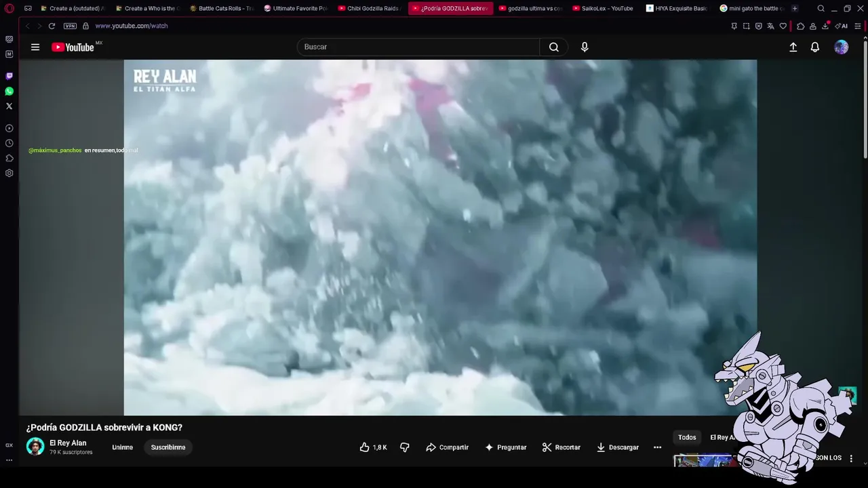Switch to 'mini gato the battle' tab
The width and height of the screenshot is (868, 488).
click(751, 9)
